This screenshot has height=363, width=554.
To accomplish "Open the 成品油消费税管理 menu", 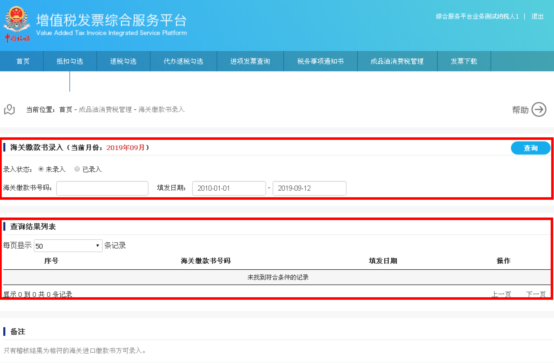I will click(x=397, y=62).
